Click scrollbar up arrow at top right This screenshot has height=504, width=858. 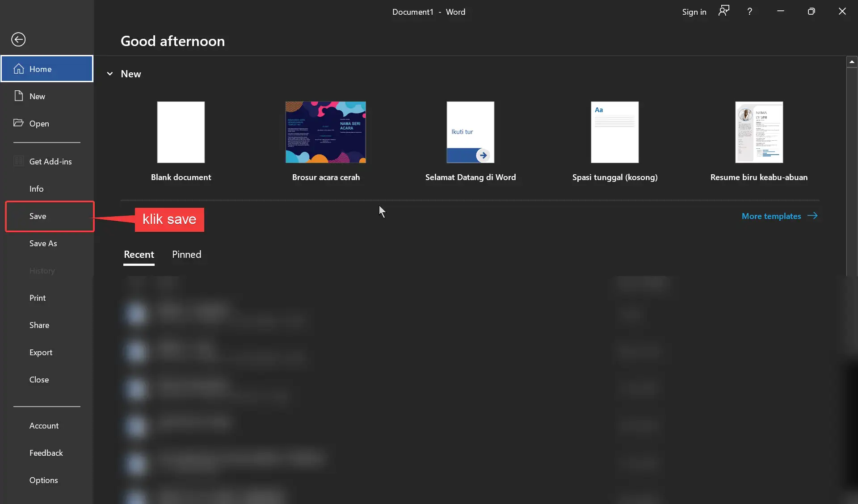(x=852, y=62)
